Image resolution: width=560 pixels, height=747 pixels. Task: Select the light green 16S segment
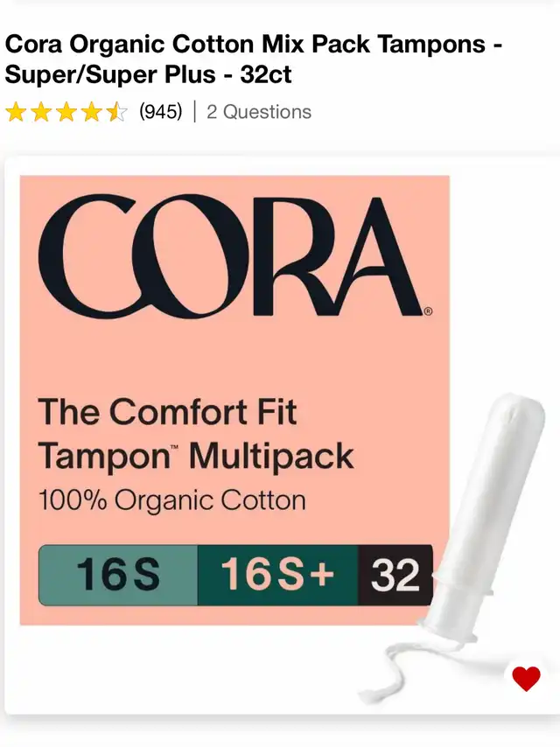click(118, 575)
